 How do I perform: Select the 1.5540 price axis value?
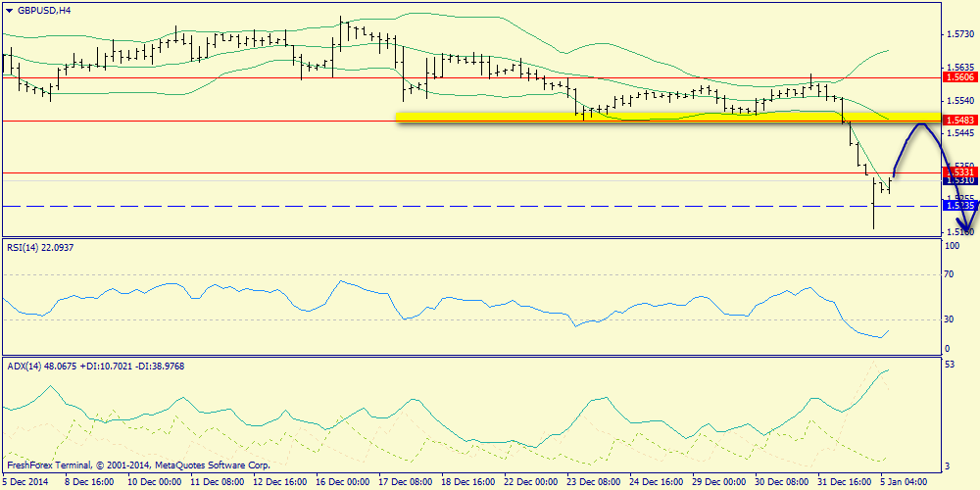960,100
